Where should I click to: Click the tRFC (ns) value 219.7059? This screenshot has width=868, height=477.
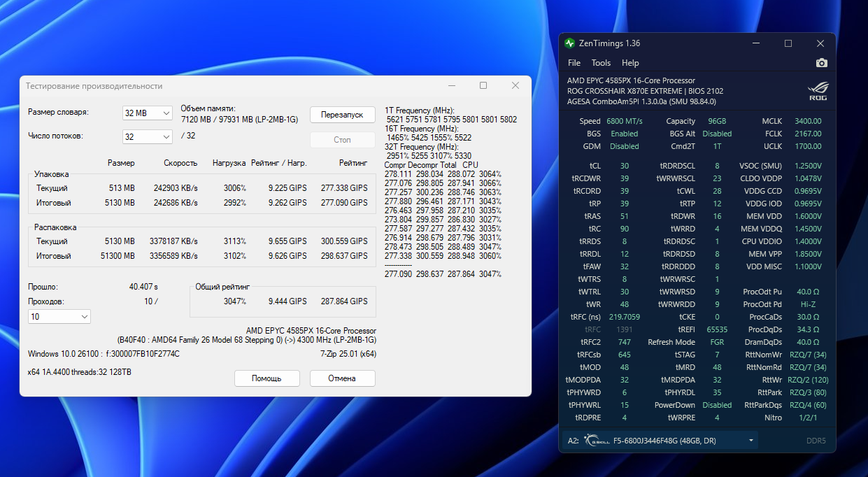pyautogui.click(x=624, y=317)
